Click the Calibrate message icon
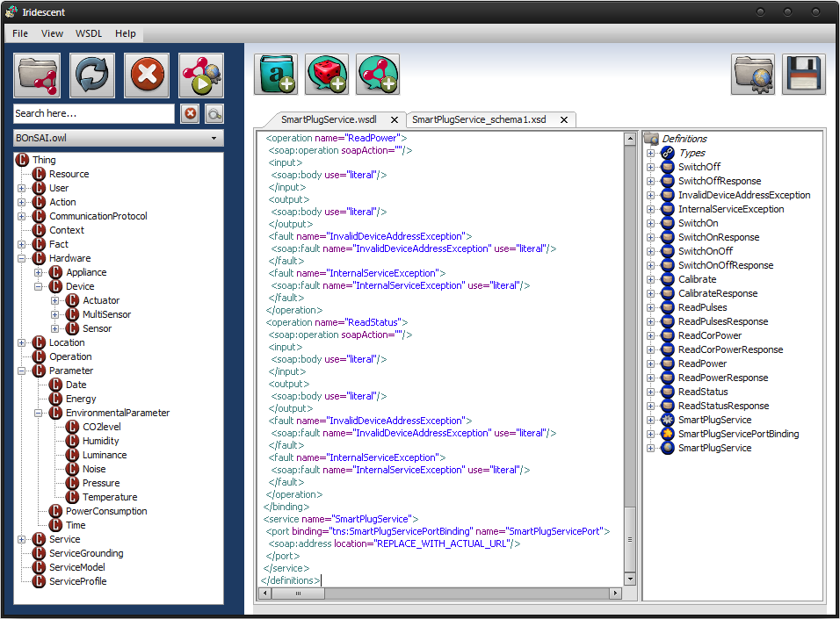Screen dimensions: 840x619 668,279
